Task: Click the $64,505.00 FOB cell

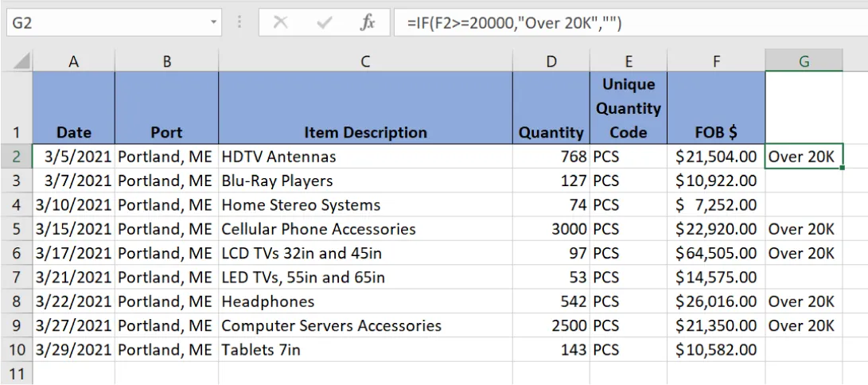Action: click(716, 253)
